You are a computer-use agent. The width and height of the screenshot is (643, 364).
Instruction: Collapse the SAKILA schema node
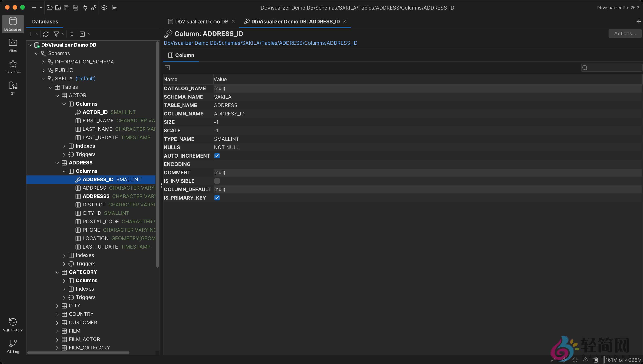(x=43, y=79)
